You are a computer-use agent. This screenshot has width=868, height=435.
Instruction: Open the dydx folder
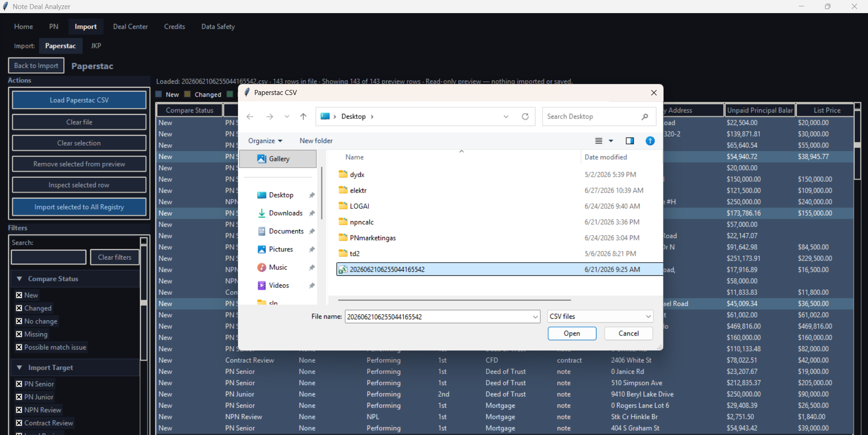357,175
